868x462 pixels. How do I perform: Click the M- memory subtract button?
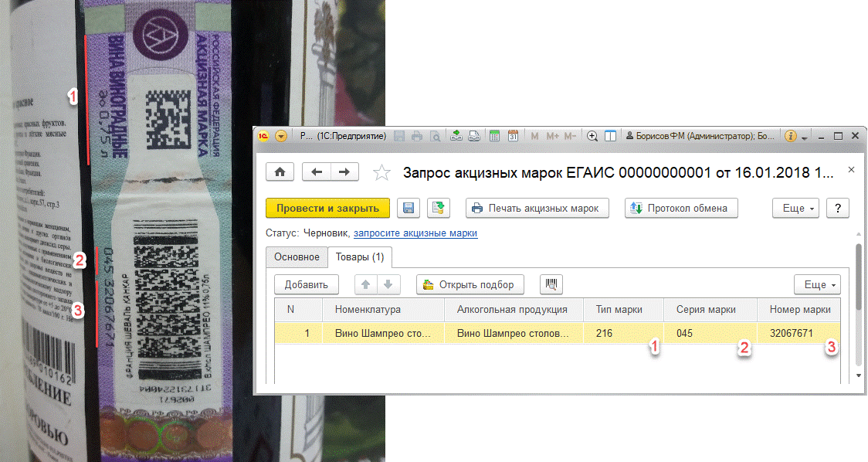coord(570,136)
